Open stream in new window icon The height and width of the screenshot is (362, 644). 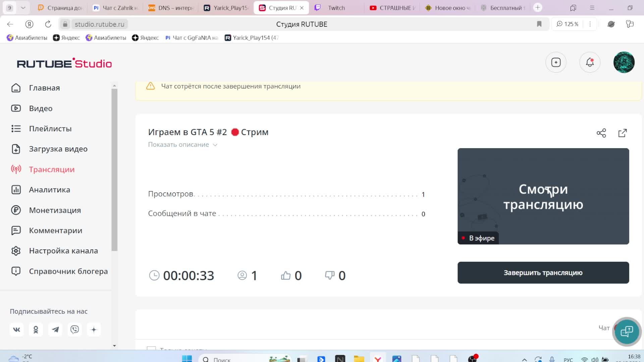(623, 133)
